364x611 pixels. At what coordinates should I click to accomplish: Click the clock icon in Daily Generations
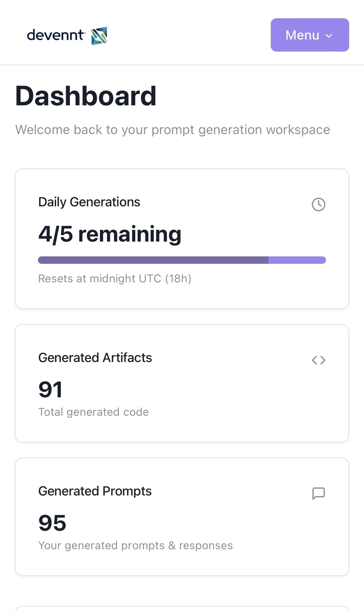coord(318,204)
